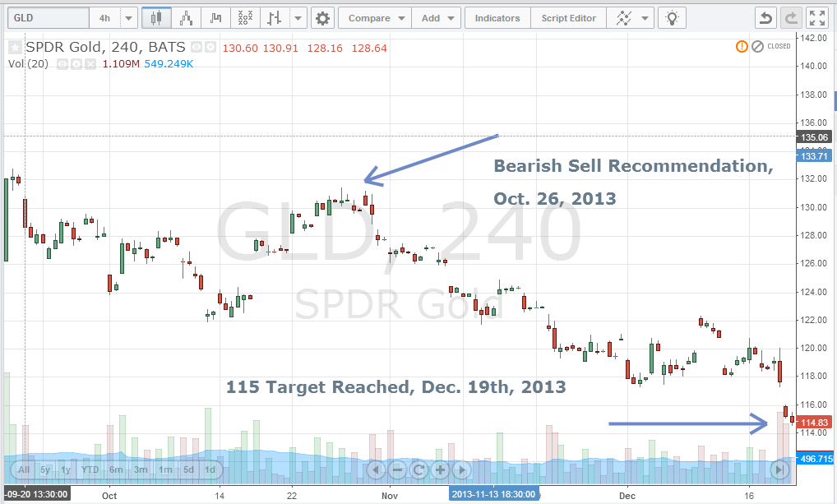Click the drawing tools icon
837x504 pixels.
pos(623,18)
